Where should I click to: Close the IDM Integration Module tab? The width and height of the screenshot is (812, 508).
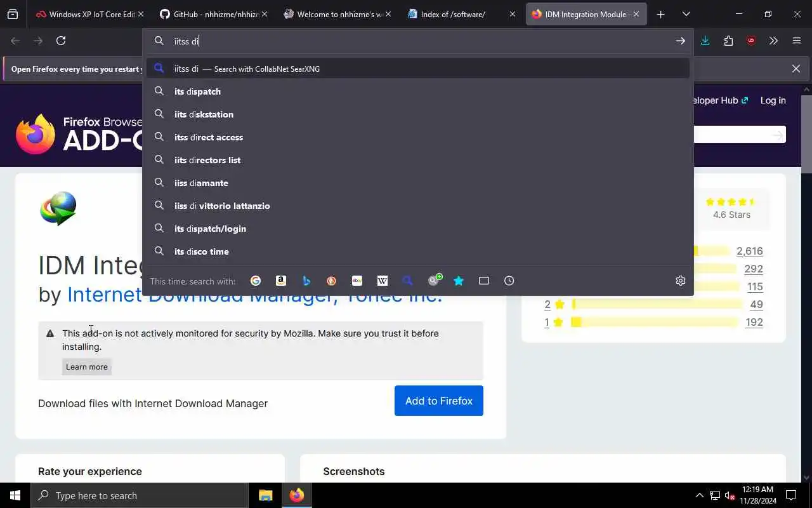tap(636, 14)
